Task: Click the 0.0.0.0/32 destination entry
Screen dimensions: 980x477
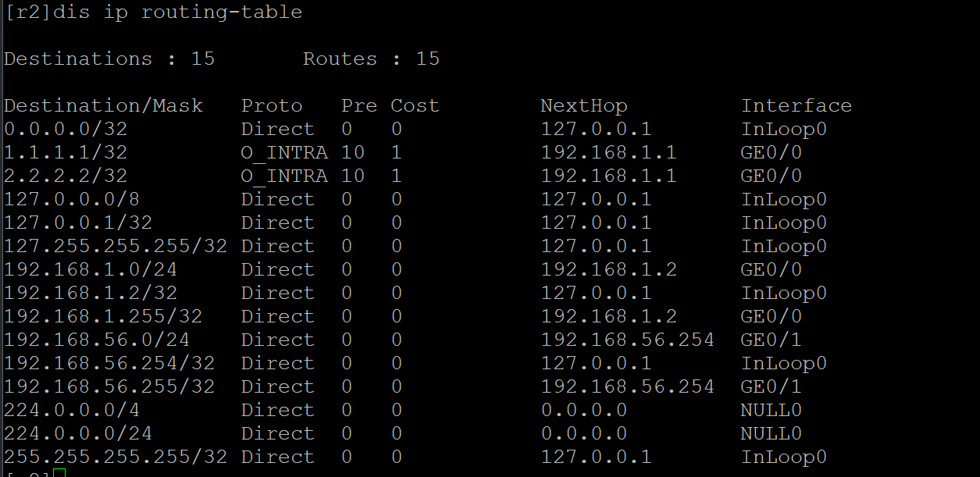Action: [66, 130]
